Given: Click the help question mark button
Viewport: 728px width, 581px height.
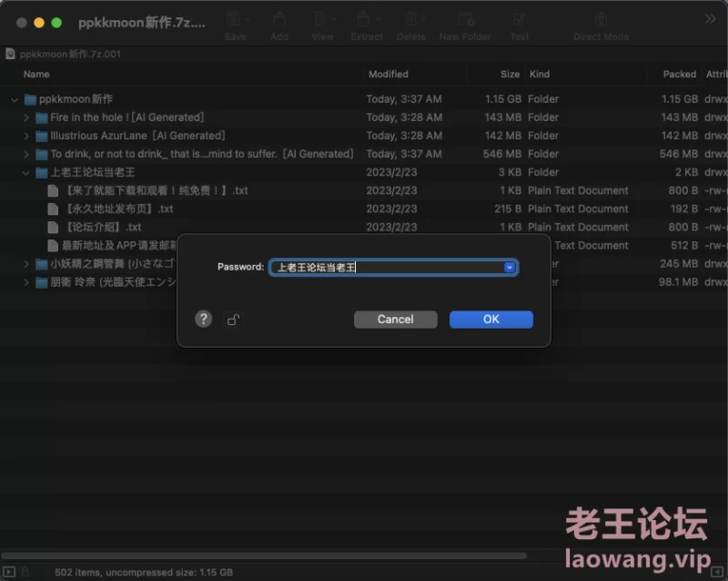Looking at the screenshot, I should 204,319.
